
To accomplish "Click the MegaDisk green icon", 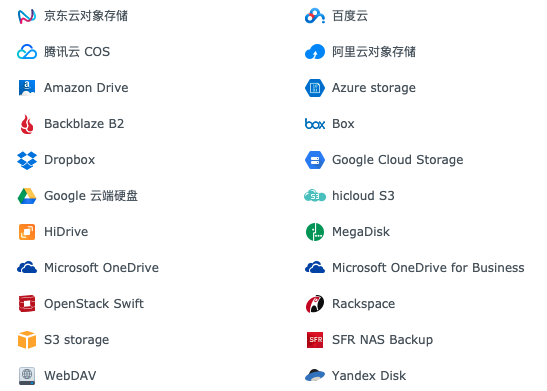I will 315,232.
